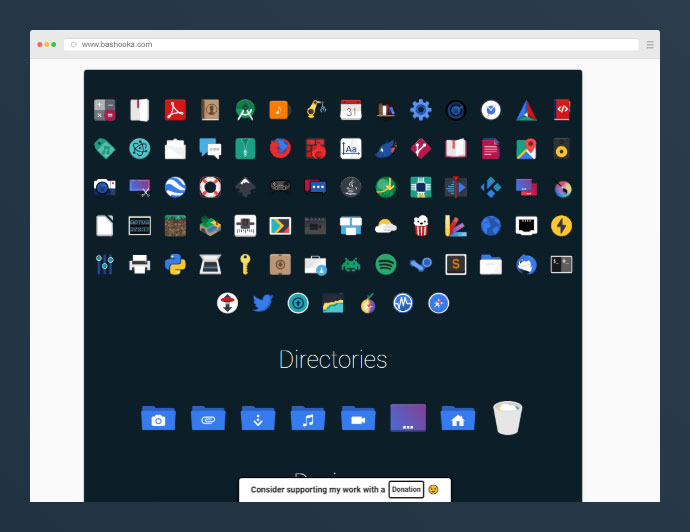Open the Android Studio icon
The height and width of the screenshot is (532, 690).
coord(245,110)
